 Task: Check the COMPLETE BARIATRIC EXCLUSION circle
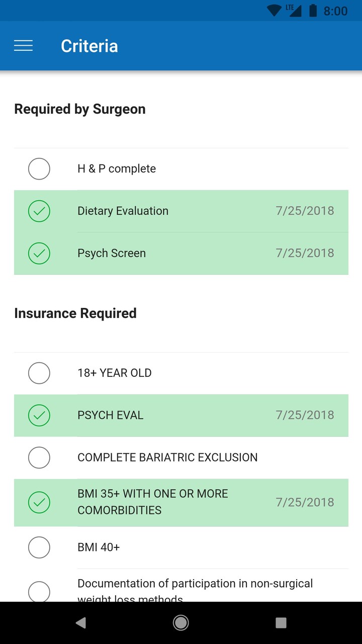[x=39, y=458]
